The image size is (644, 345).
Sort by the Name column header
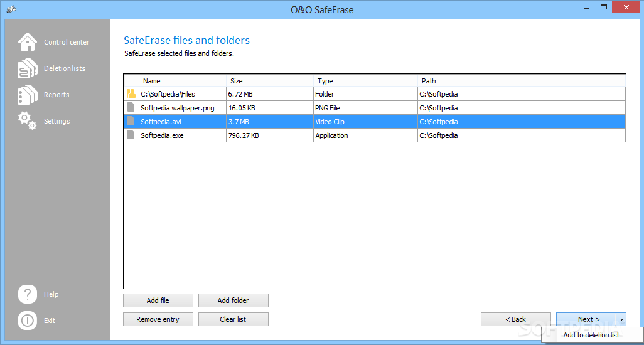pos(183,81)
